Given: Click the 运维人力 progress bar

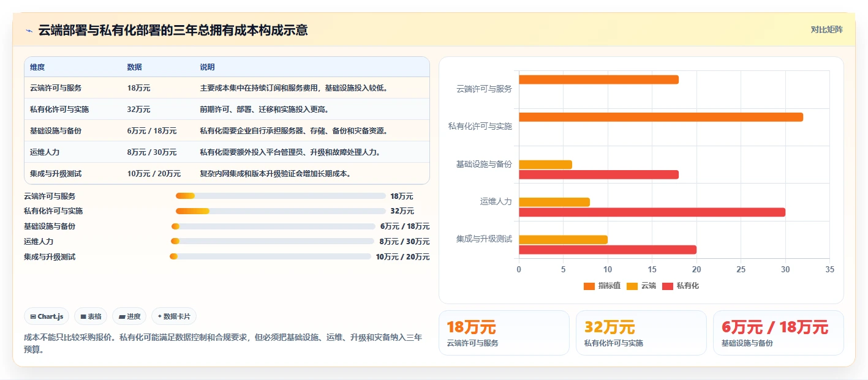Looking at the screenshot, I should (273, 242).
